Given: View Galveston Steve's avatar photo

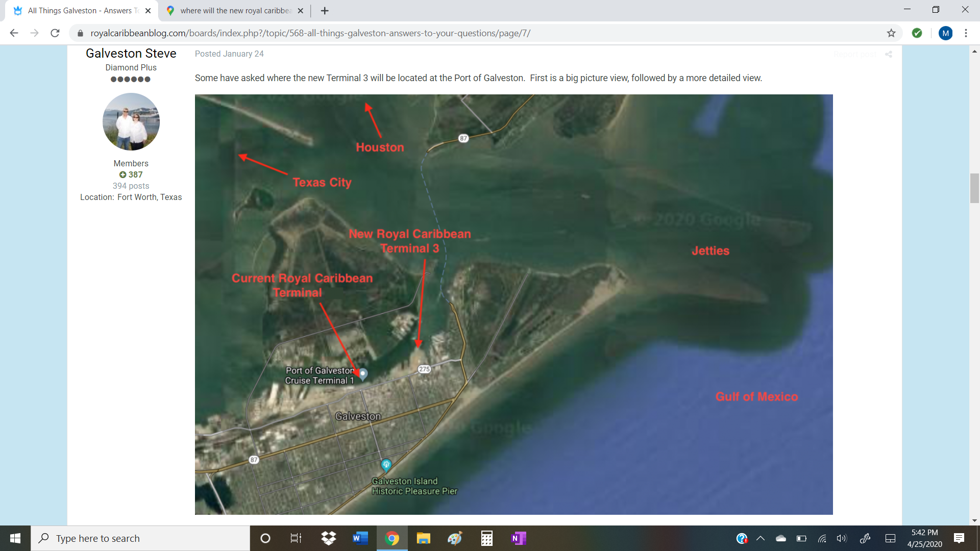Looking at the screenshot, I should (131, 121).
